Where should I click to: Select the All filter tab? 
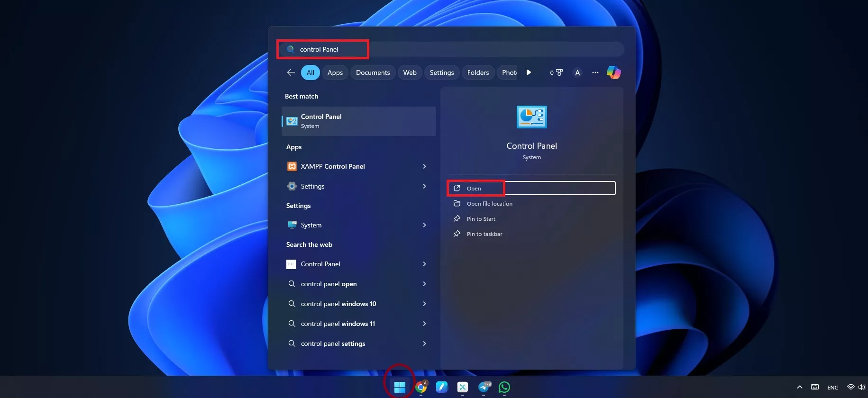coord(311,72)
